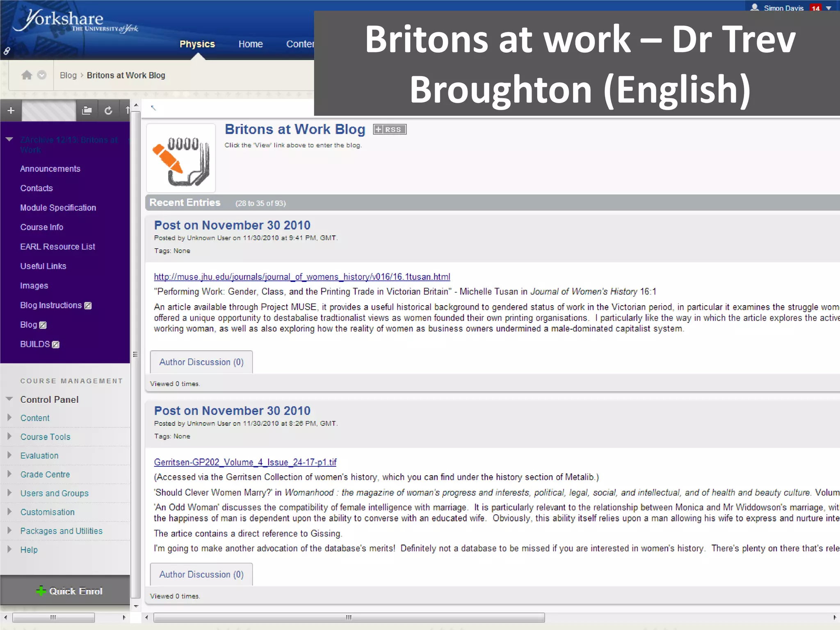Expand the Course Tools section arrow
This screenshot has width=840, height=630.
9,436
